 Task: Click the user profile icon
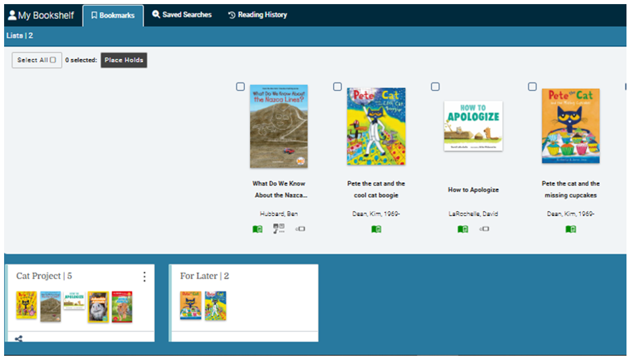coord(12,15)
